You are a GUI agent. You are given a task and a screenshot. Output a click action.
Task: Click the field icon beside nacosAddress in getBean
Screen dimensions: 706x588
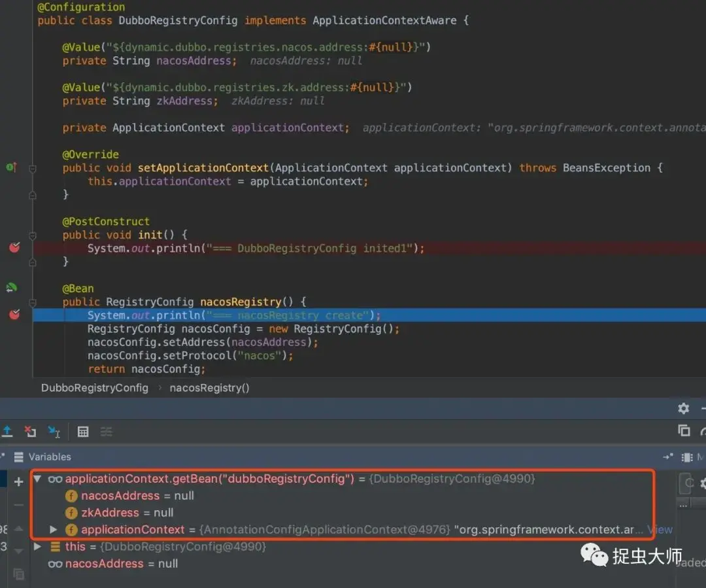71,496
